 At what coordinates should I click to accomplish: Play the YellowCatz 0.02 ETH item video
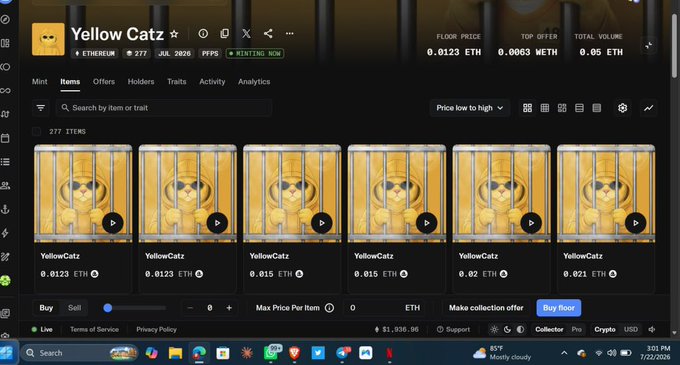[531, 223]
